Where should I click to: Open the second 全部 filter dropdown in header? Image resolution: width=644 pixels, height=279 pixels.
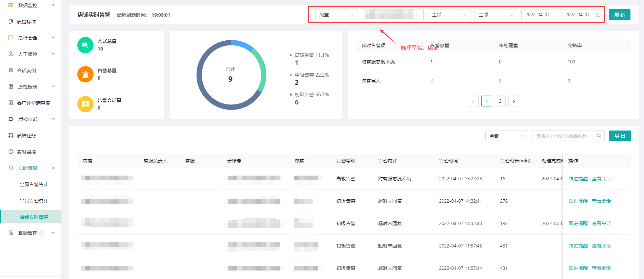[x=496, y=15]
